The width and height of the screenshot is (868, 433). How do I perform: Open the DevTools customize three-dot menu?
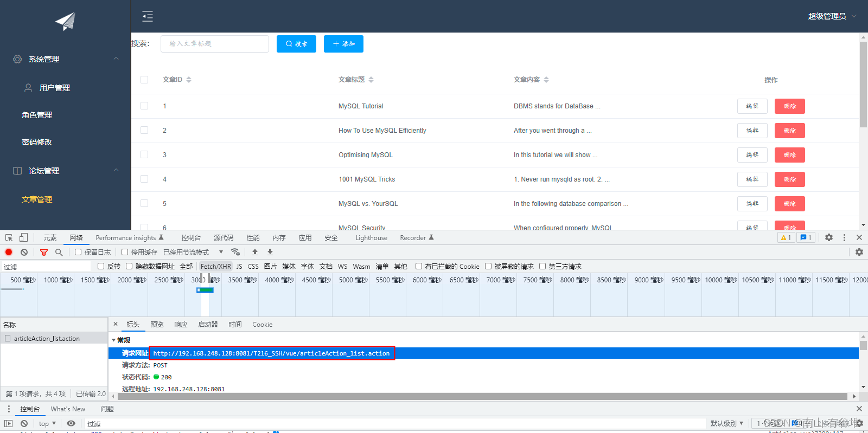[844, 237]
